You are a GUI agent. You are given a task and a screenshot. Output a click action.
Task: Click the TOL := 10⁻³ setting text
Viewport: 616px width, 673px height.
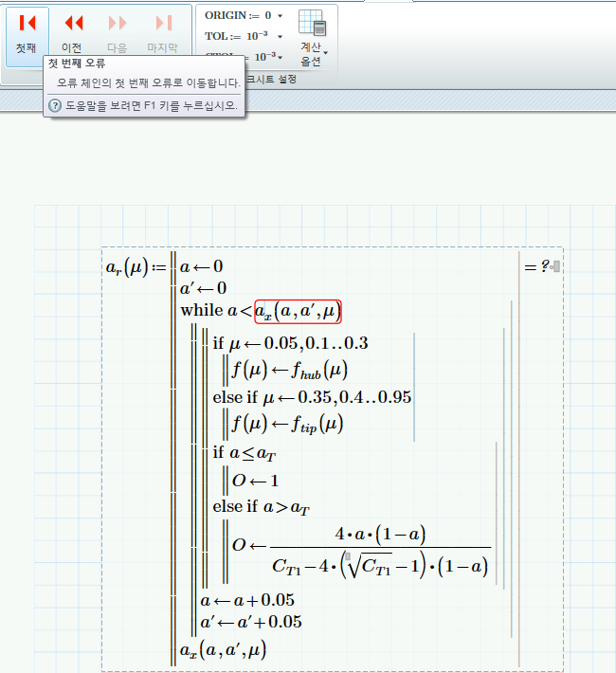pos(236,36)
